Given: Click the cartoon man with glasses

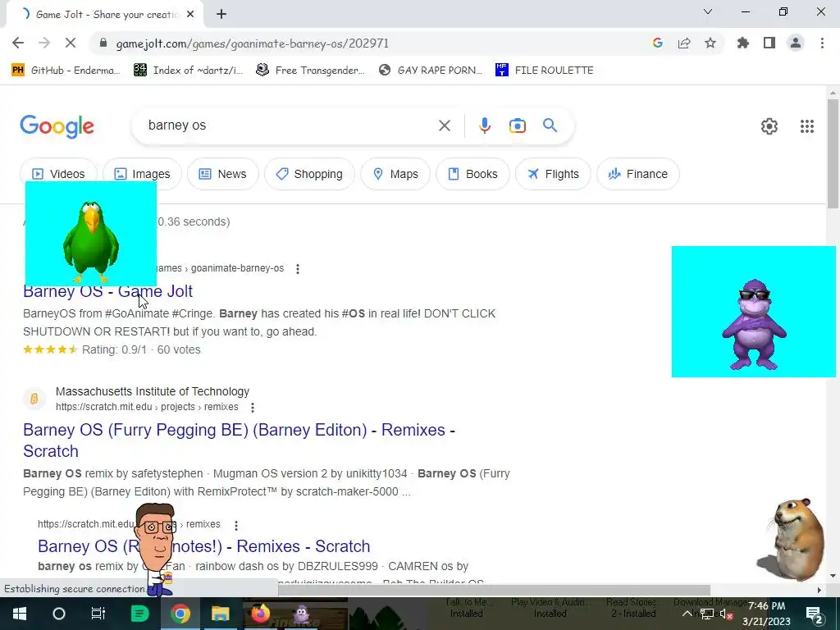Looking at the screenshot, I should pos(156,549).
